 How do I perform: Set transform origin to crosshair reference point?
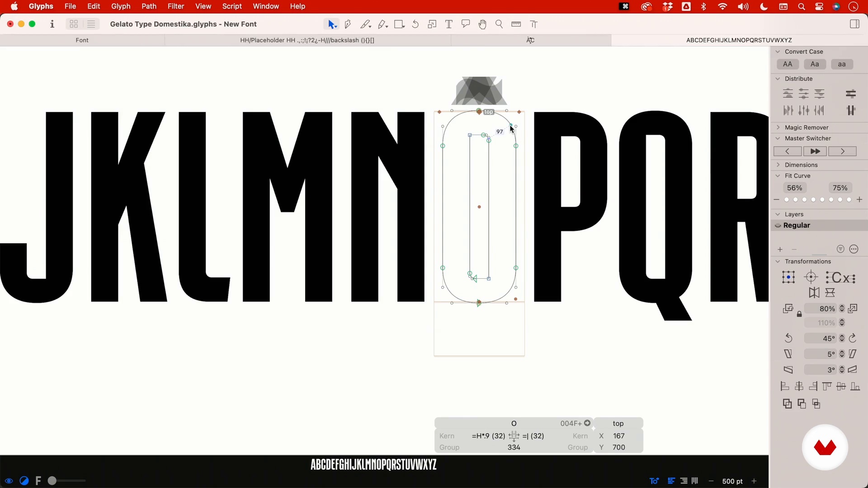(x=811, y=277)
